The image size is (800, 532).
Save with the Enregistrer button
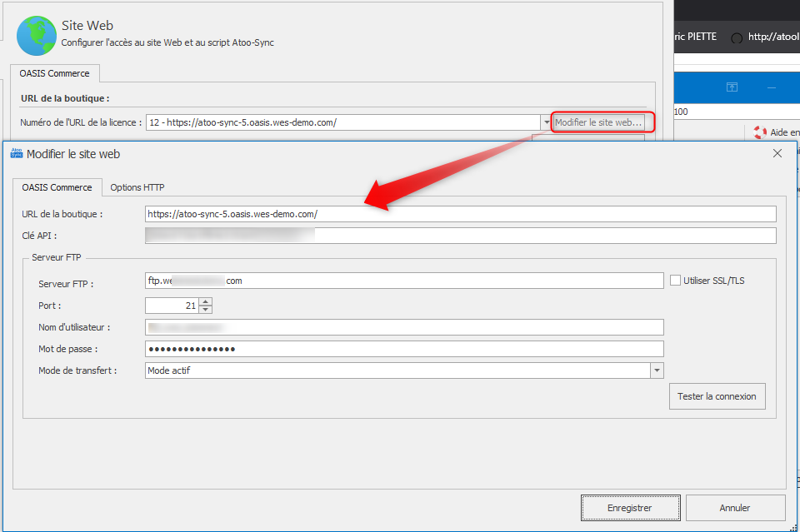pos(630,508)
